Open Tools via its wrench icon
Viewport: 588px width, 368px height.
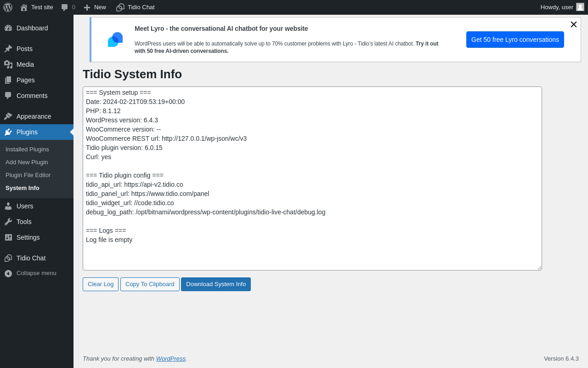point(8,222)
